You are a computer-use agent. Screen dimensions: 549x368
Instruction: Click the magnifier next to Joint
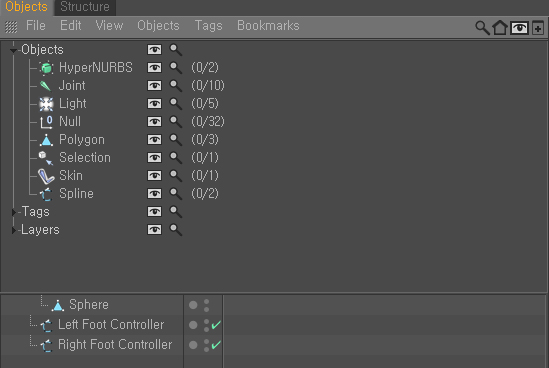click(x=175, y=85)
